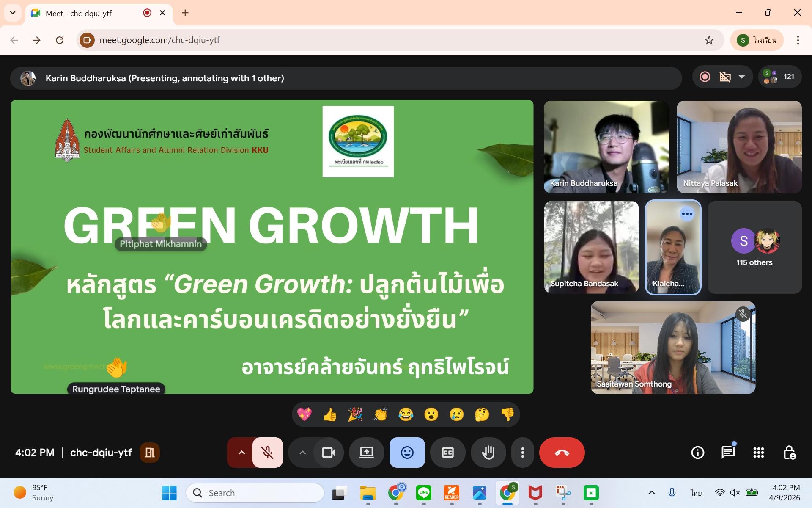This screenshot has height=508, width=812.
Task: Open the Activities grid icon
Action: (x=758, y=453)
